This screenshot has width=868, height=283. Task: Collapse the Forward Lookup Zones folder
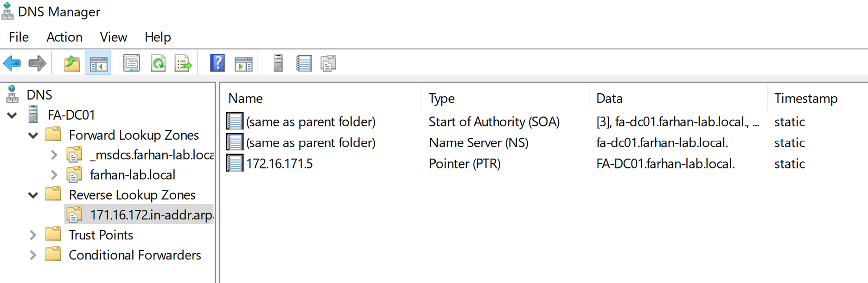click(x=33, y=135)
